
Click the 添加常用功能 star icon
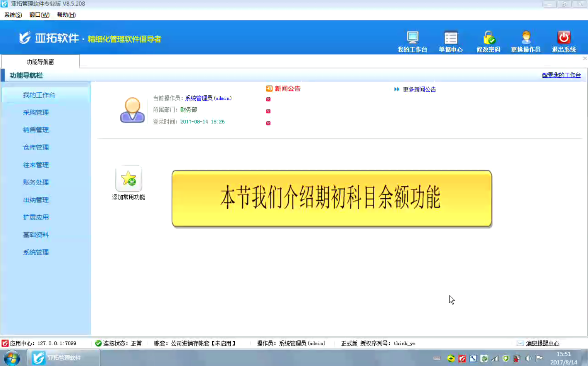(129, 179)
